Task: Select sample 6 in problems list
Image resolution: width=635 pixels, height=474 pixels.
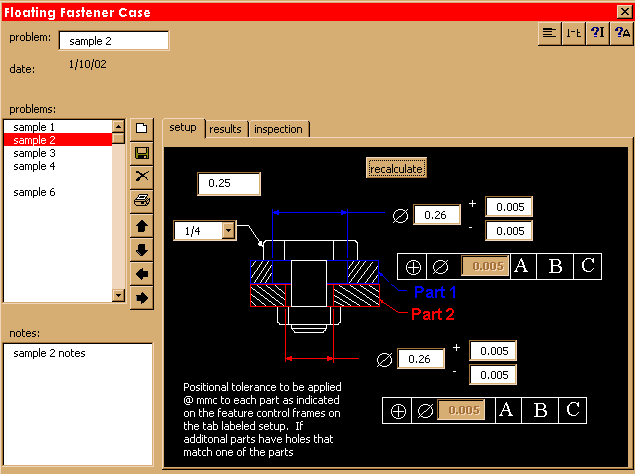Action: (34, 192)
